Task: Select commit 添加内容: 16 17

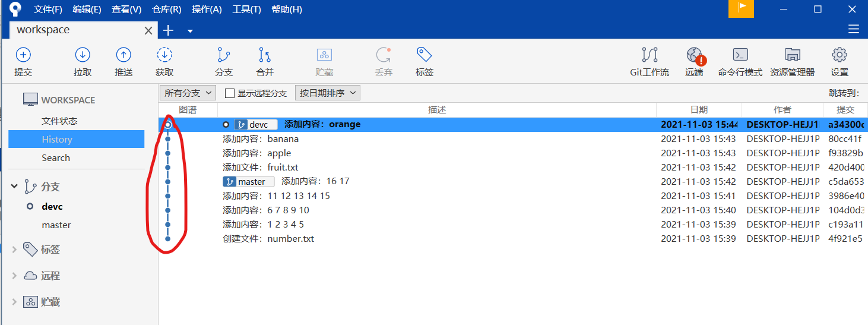Action: [x=513, y=181]
